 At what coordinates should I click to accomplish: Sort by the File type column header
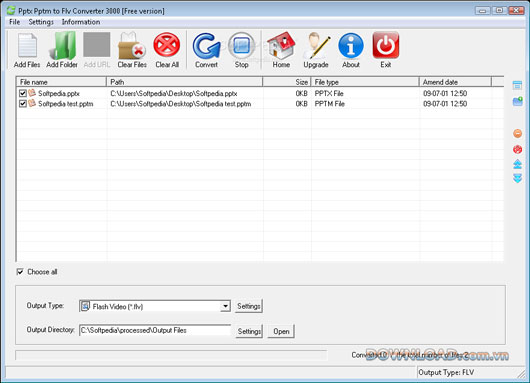click(365, 82)
